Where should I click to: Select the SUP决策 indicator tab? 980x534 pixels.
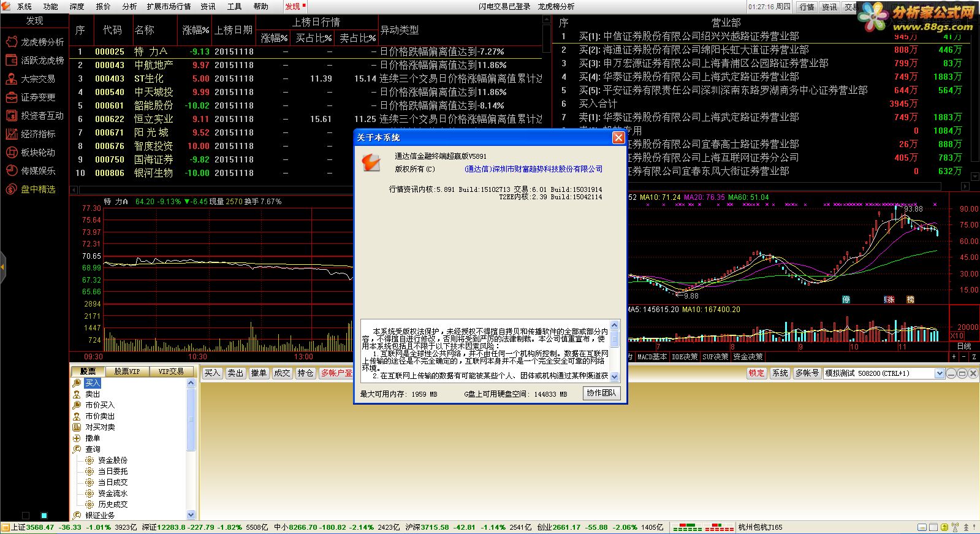pos(716,357)
